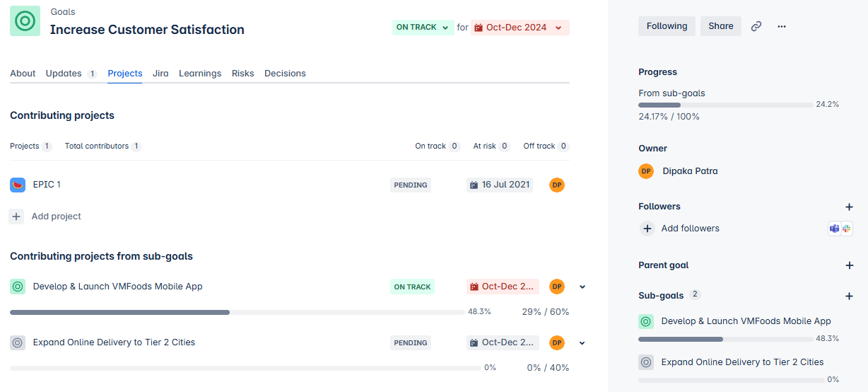Click the round plus icon beside Add followers
This screenshot has width=868, height=392.
coord(647,229)
